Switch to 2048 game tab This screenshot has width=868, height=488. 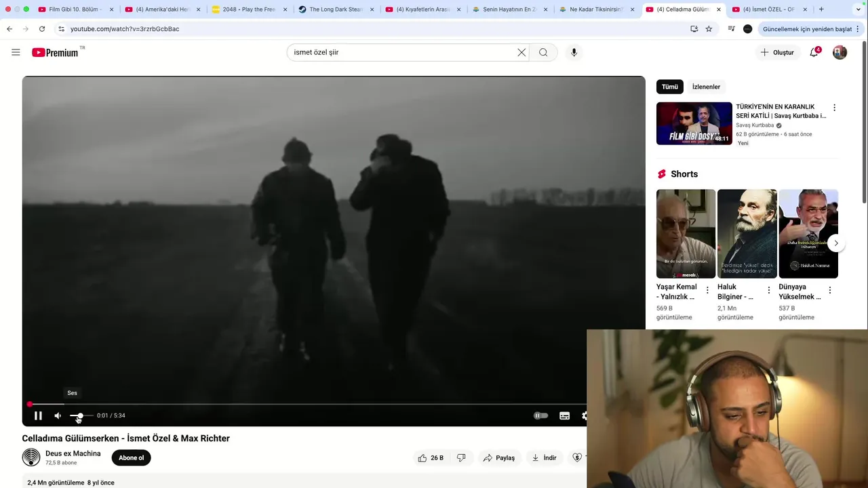[248, 9]
